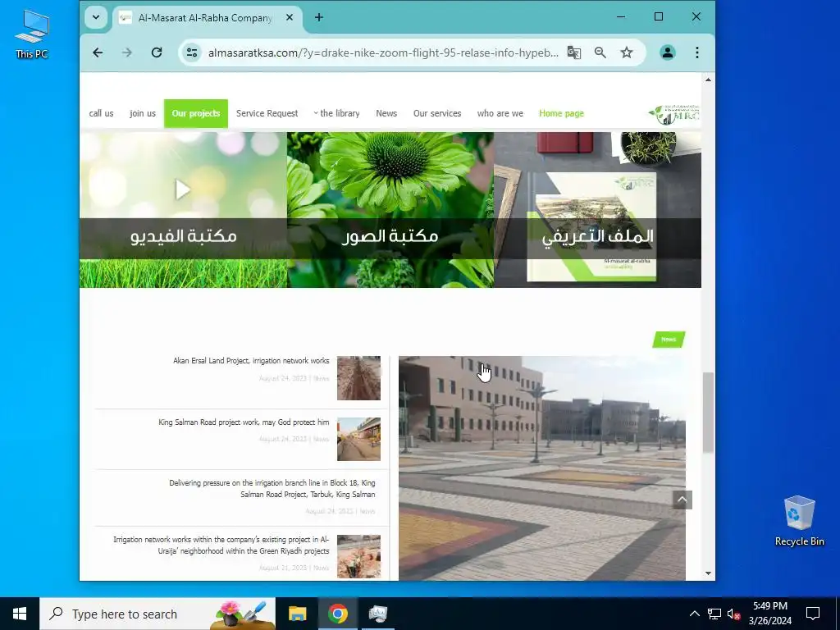Bookmark this page with the star icon
The image size is (840, 630).
(x=626, y=52)
